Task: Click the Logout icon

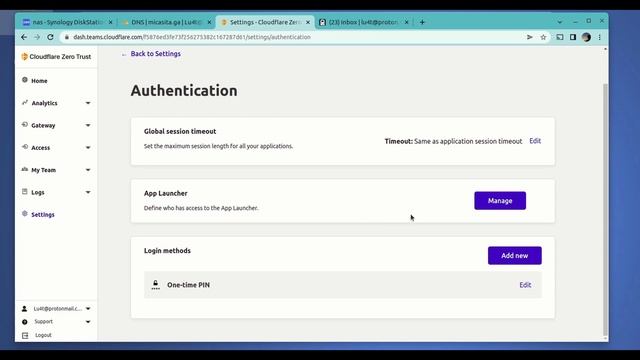Action: [x=25, y=336]
